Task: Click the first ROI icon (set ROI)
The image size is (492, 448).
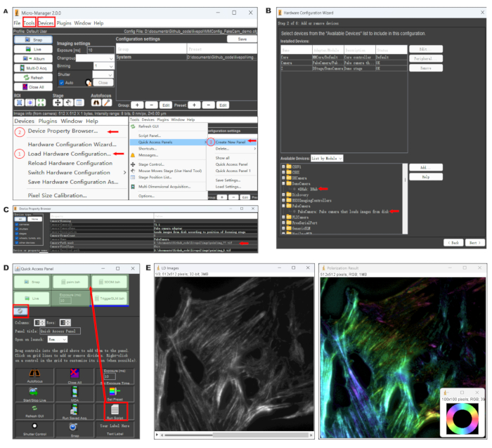Action: click(x=19, y=103)
